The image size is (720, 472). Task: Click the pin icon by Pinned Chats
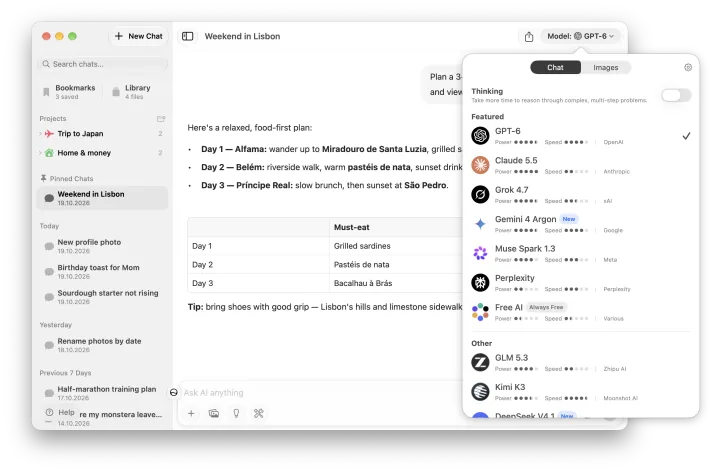point(43,178)
